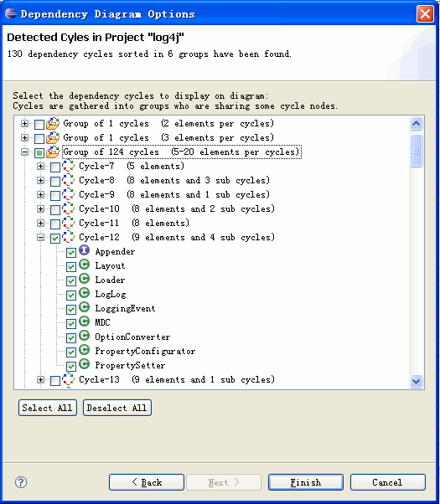Click the folder icon of the 2-elements group
This screenshot has width=440, height=504.
[x=53, y=123]
